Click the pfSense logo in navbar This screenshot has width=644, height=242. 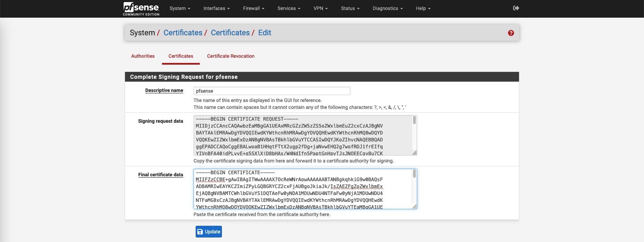click(x=141, y=9)
